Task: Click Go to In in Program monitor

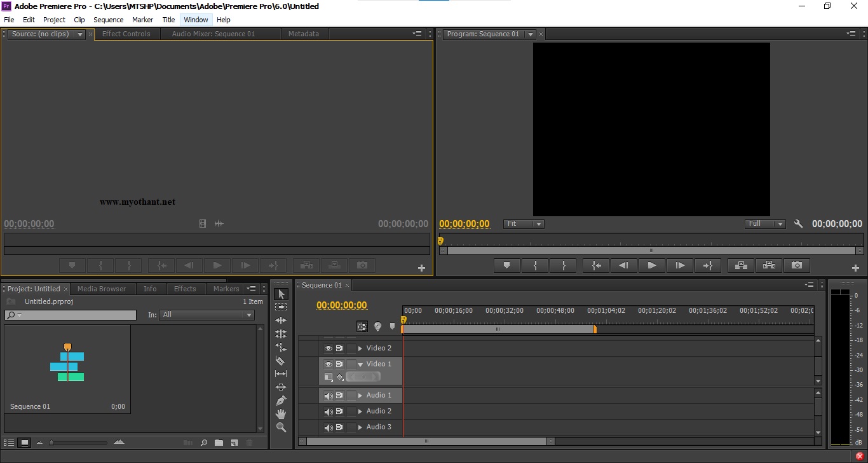Action: [x=596, y=265]
